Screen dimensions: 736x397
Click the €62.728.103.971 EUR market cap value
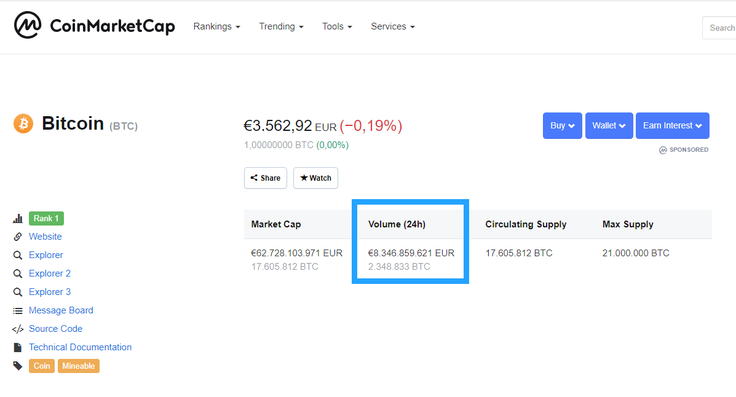coord(297,253)
